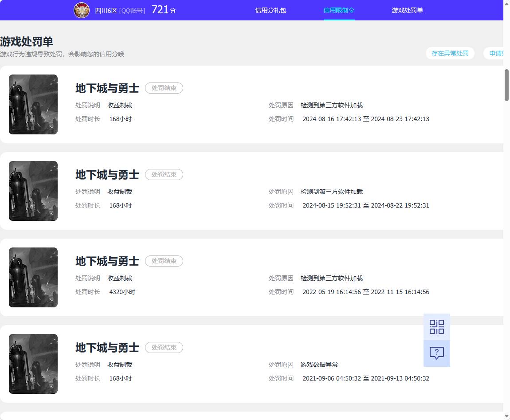Click date range 2022-05-19 16:14:56 至 2022-11-15
Screen dimensions: 510x420
366,292
